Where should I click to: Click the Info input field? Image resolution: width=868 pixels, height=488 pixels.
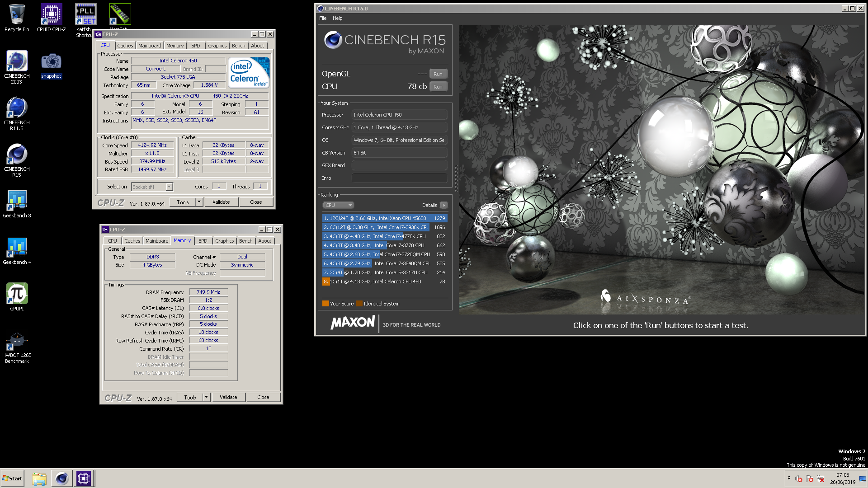[400, 178]
